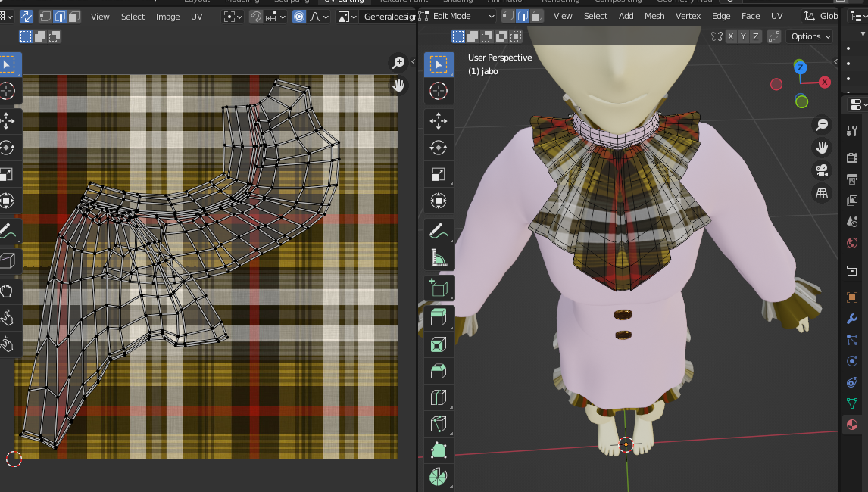The height and width of the screenshot is (492, 868).
Task: Expand the Options dropdown
Action: point(810,36)
